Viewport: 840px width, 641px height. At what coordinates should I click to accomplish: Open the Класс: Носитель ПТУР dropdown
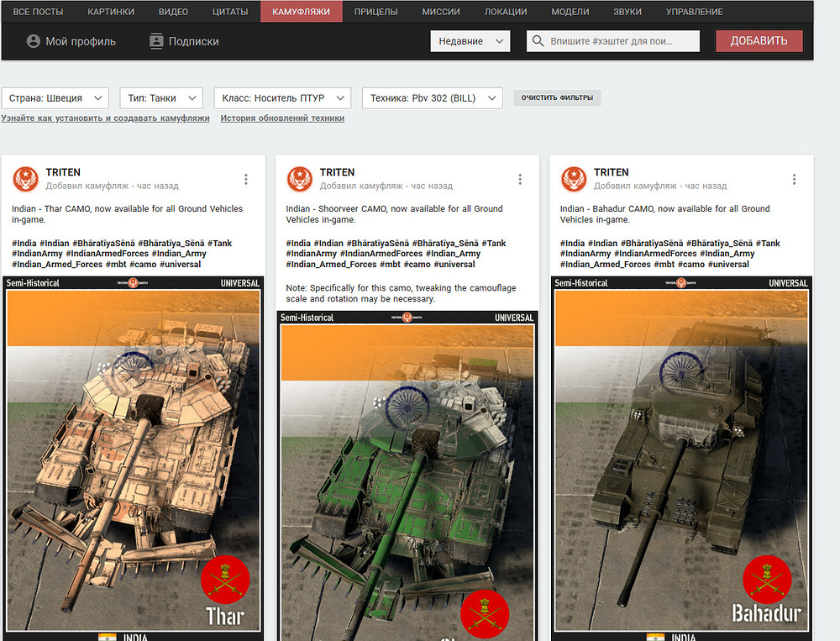pos(282,98)
